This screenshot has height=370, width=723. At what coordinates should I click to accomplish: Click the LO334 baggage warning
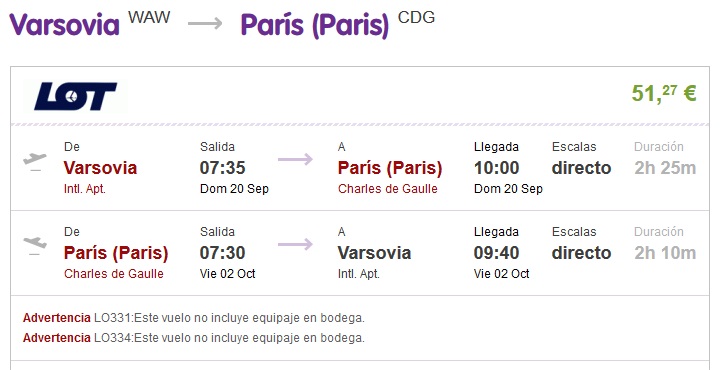(x=194, y=338)
